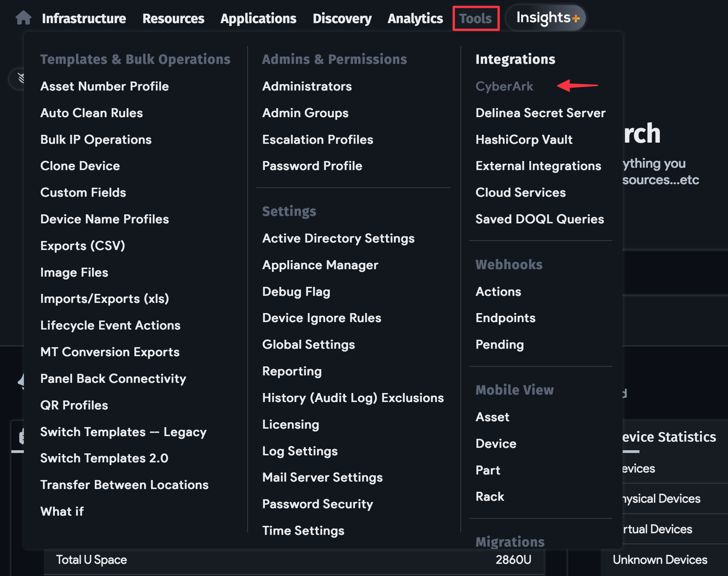Screen dimensions: 728x576
Task: Open the Discovery menu
Action: [342, 18]
